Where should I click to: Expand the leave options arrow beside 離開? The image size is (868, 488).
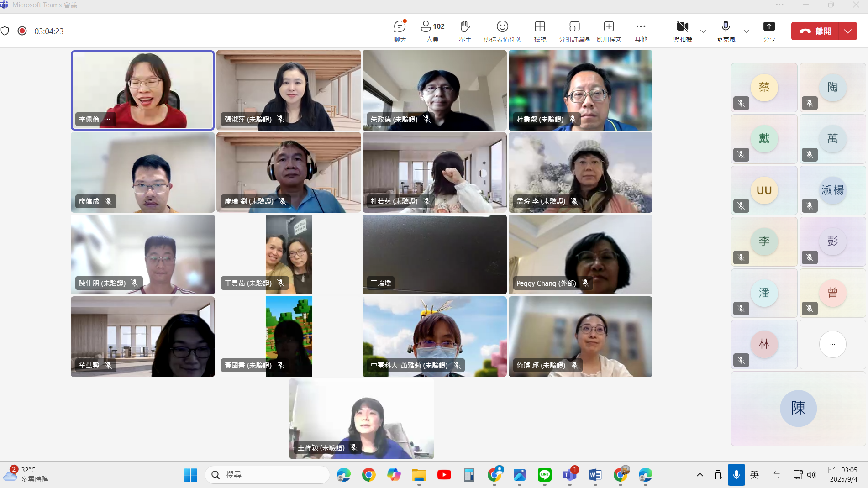(x=847, y=31)
